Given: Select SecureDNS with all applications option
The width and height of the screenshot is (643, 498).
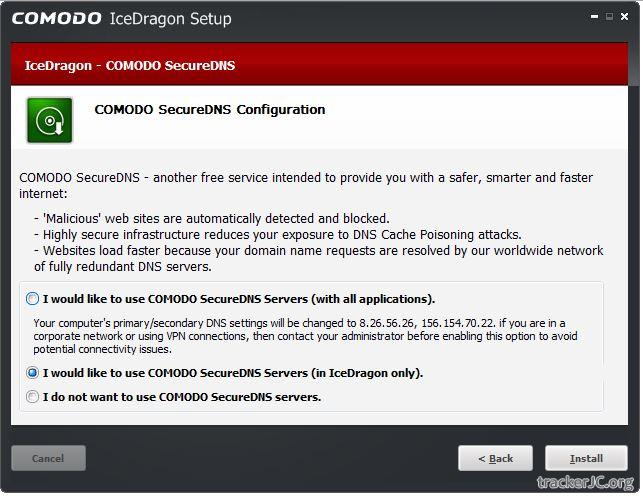Looking at the screenshot, I should 33,299.
